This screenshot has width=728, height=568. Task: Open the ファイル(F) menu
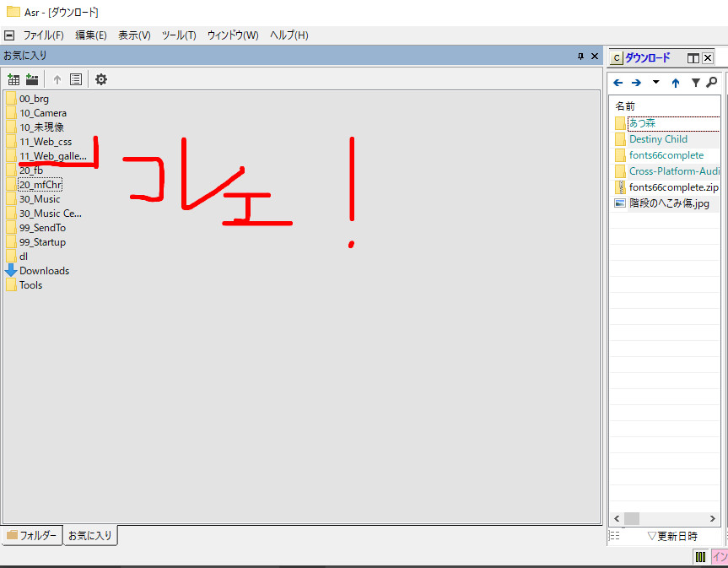click(x=43, y=35)
